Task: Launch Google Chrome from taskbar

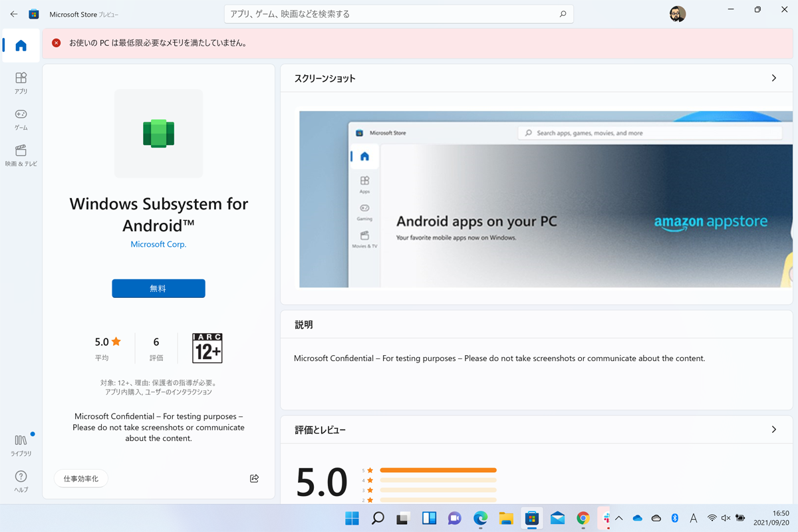Action: click(583, 519)
